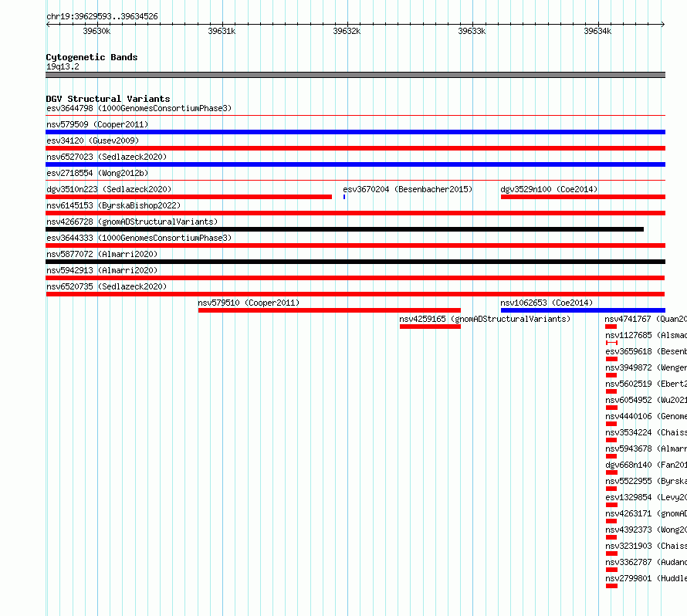687x616 pixels.
Task: Open the nsv1127685 variant label
Action: tap(646, 335)
